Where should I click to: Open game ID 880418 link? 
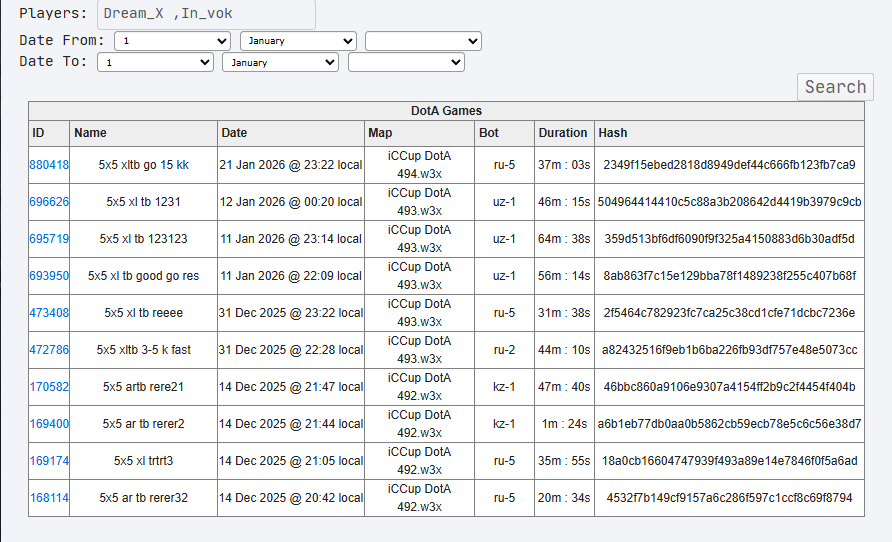tap(49, 165)
